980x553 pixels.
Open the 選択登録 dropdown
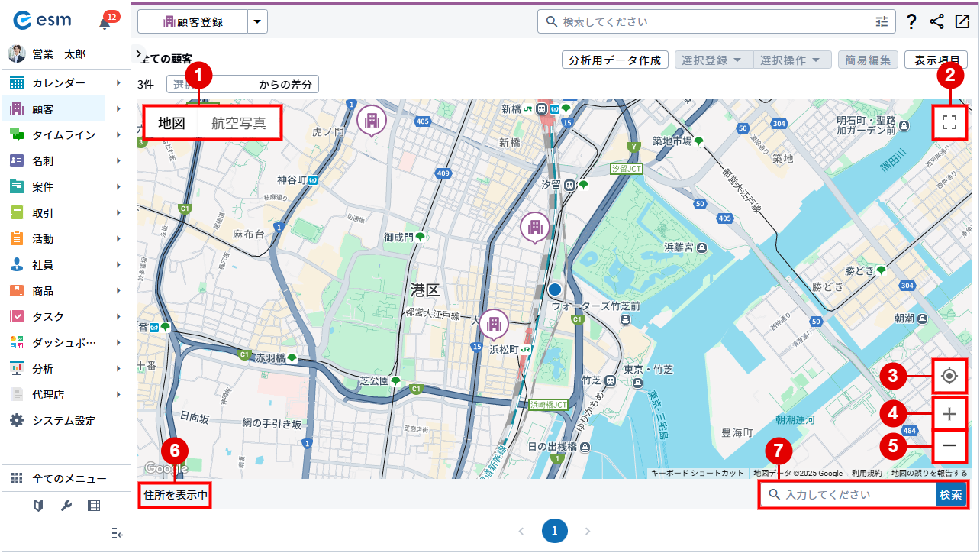714,60
